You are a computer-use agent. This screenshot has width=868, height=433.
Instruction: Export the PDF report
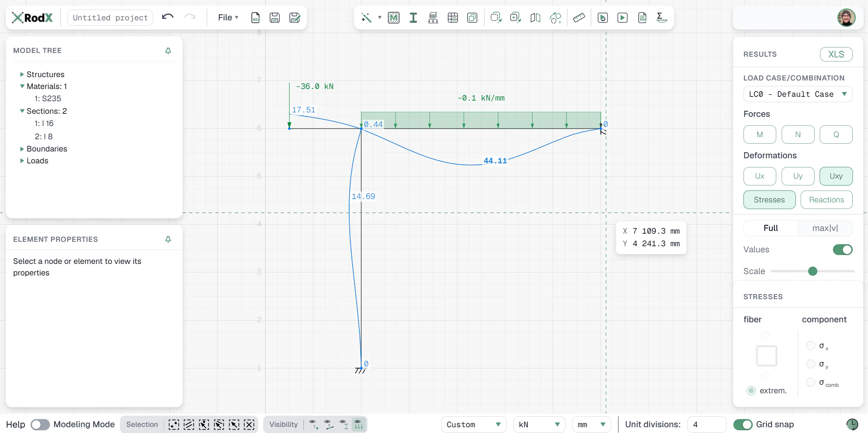tap(642, 18)
